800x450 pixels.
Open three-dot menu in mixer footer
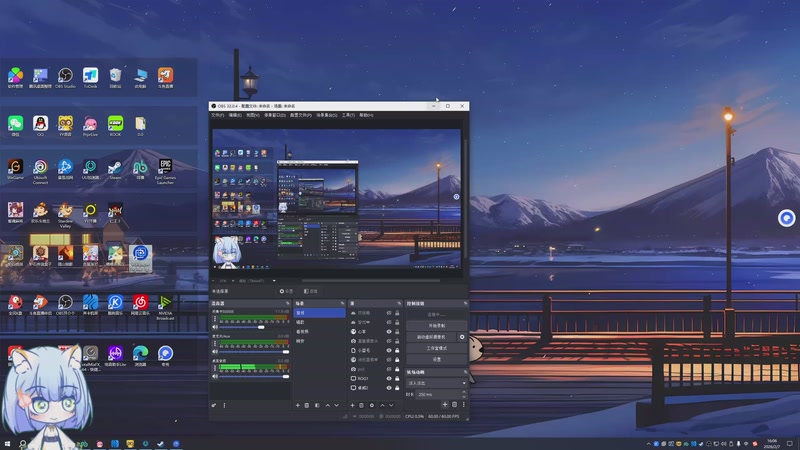pyautogui.click(x=224, y=405)
